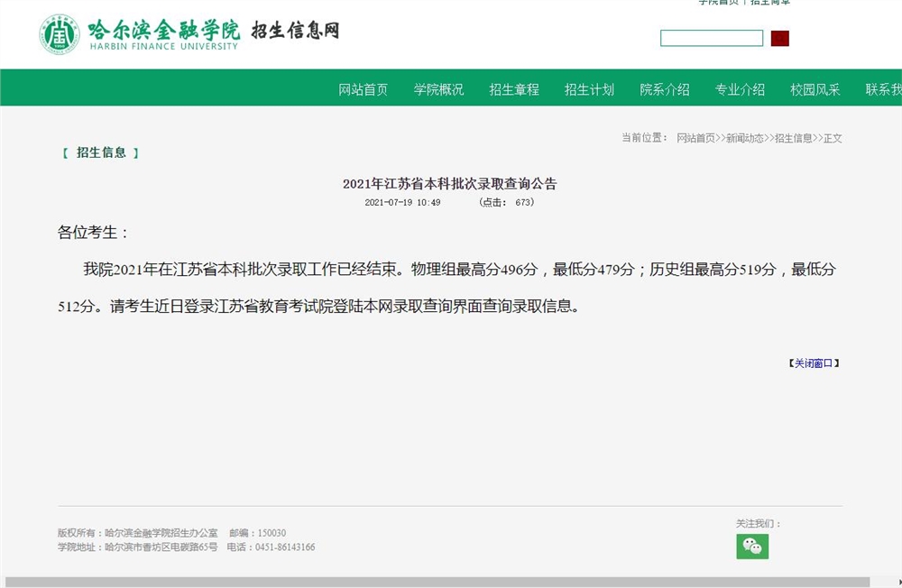
Task: Click the 【招生信息】 section heading
Action: (101, 152)
